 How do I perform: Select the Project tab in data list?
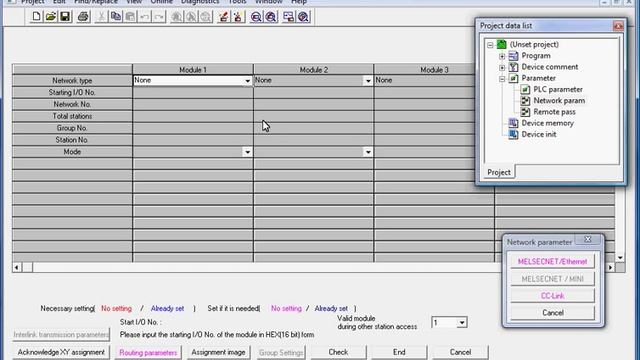tap(499, 172)
